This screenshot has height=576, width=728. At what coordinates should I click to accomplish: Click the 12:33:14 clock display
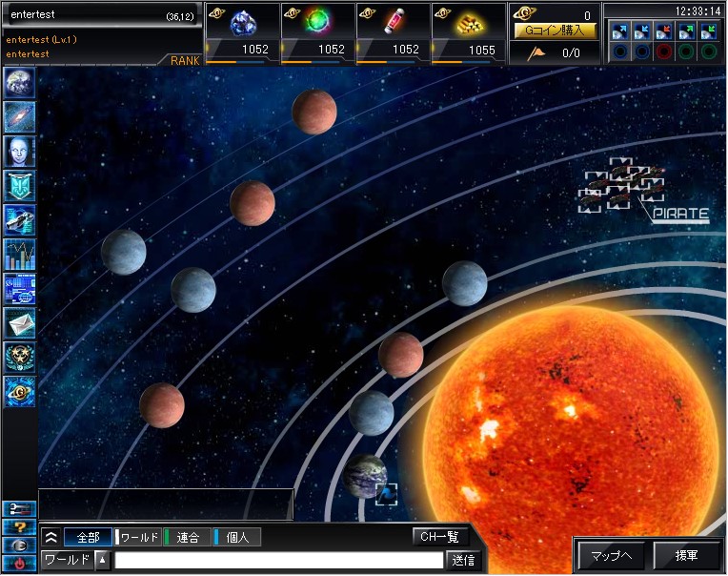tap(698, 11)
